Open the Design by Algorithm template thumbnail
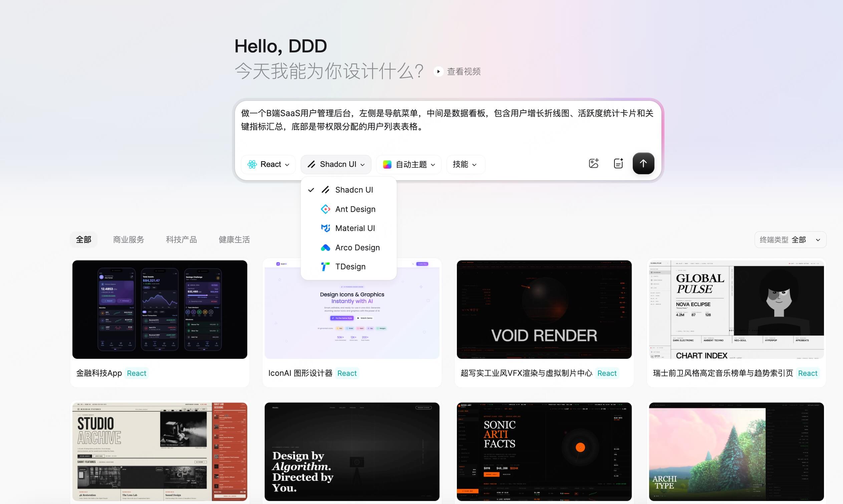Viewport: 843px width, 504px height. (352, 452)
